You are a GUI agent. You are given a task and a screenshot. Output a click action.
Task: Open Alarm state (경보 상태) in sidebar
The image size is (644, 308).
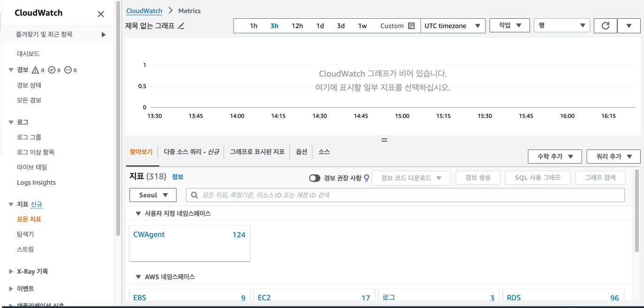[x=29, y=85]
